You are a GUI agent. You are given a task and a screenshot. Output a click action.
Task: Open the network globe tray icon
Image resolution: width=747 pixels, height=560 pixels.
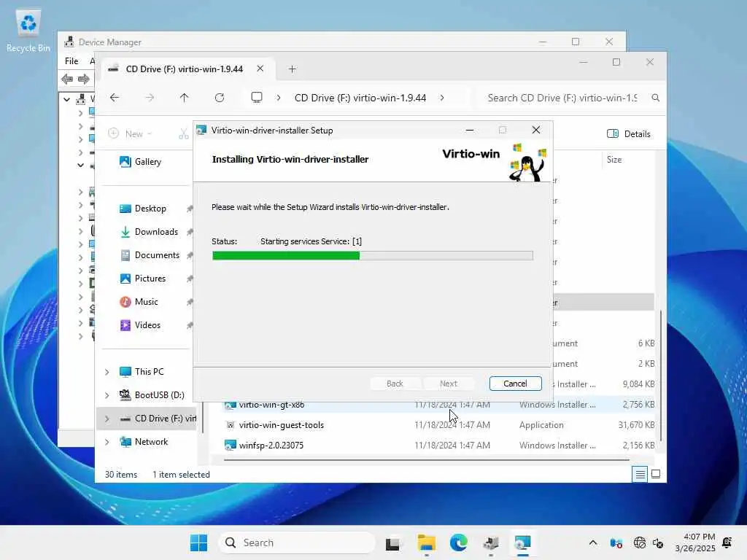639,542
